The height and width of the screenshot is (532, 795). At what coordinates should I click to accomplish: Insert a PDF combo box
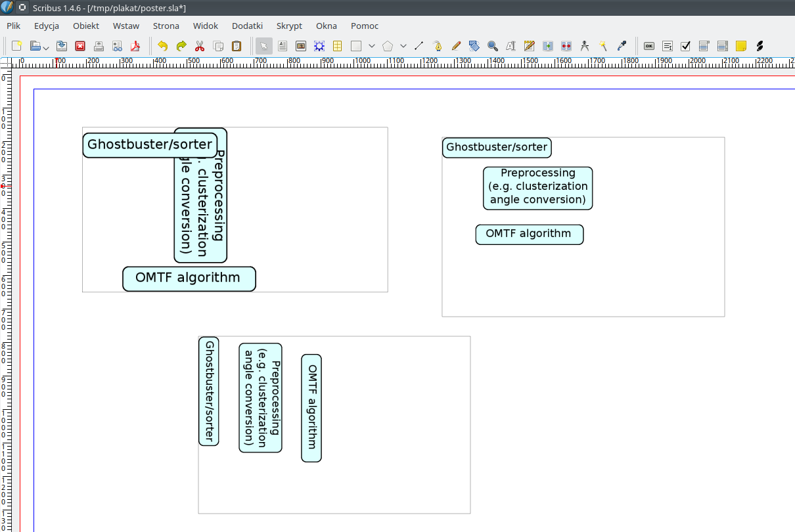click(704, 46)
